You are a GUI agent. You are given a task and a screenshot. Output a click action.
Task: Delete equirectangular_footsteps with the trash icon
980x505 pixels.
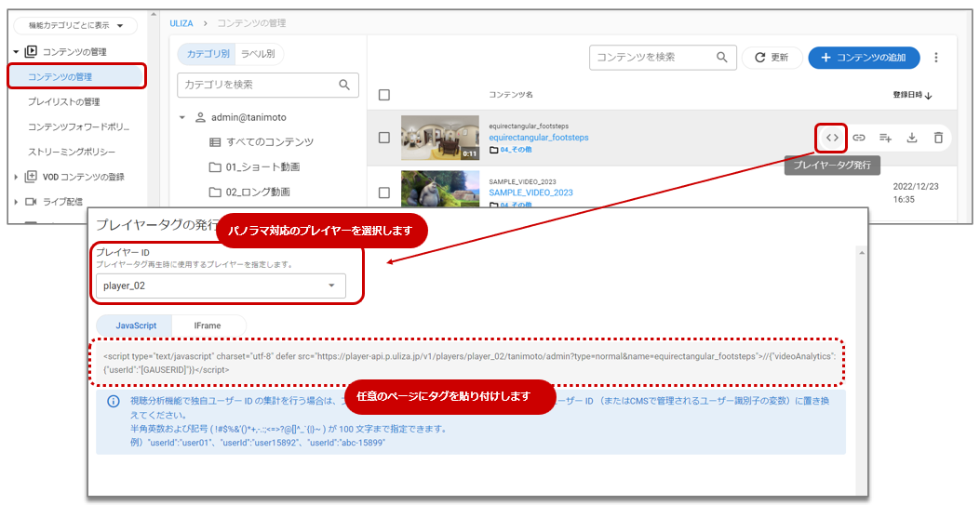(x=938, y=138)
